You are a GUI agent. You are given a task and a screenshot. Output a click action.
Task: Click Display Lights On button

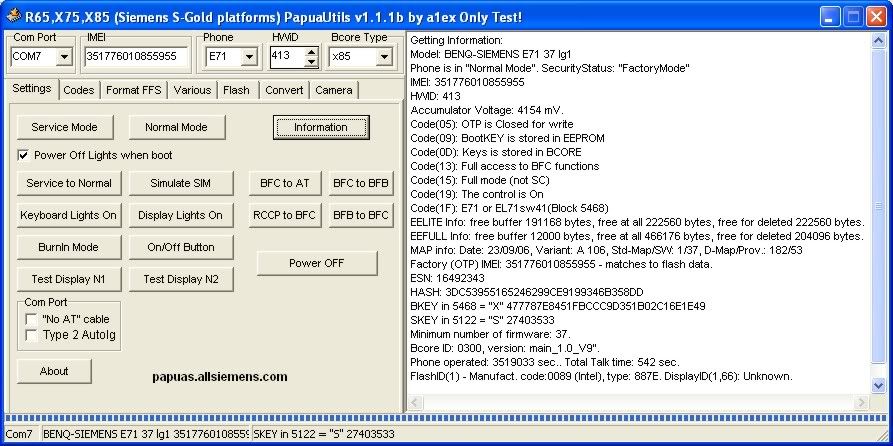pyautogui.click(x=181, y=215)
